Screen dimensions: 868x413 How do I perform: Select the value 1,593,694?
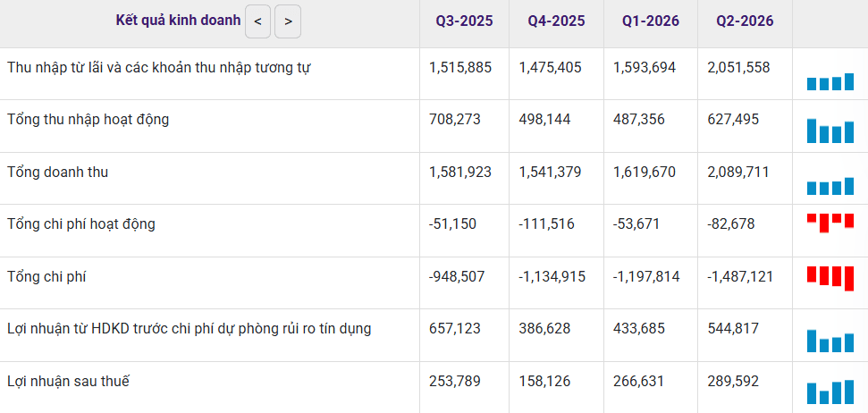point(645,68)
